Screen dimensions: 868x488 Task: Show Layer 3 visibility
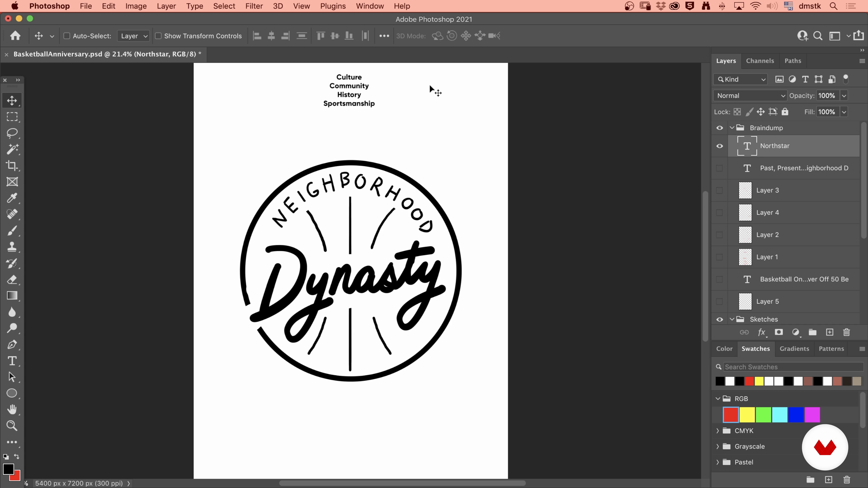[x=720, y=191]
